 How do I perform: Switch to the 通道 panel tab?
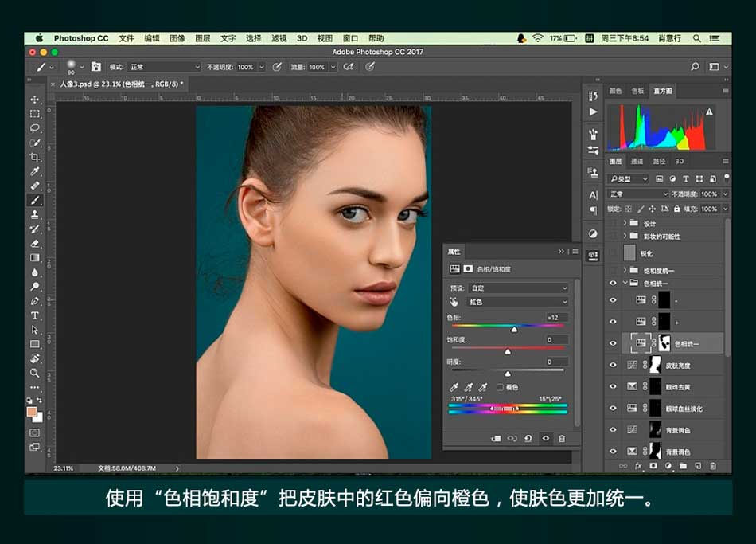pyautogui.click(x=637, y=161)
